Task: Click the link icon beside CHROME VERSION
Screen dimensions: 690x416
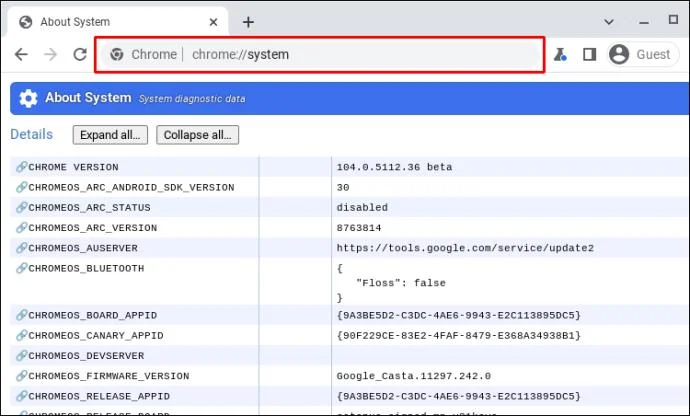Action: [x=22, y=167]
